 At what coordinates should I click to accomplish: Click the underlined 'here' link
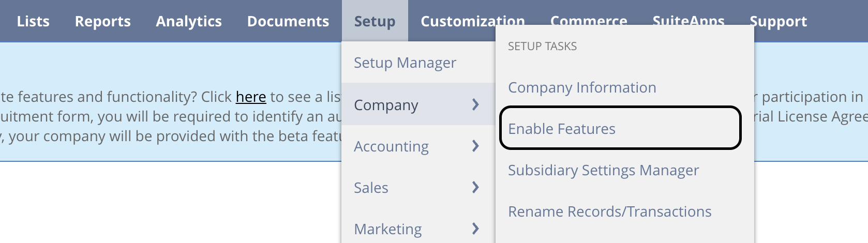(251, 97)
